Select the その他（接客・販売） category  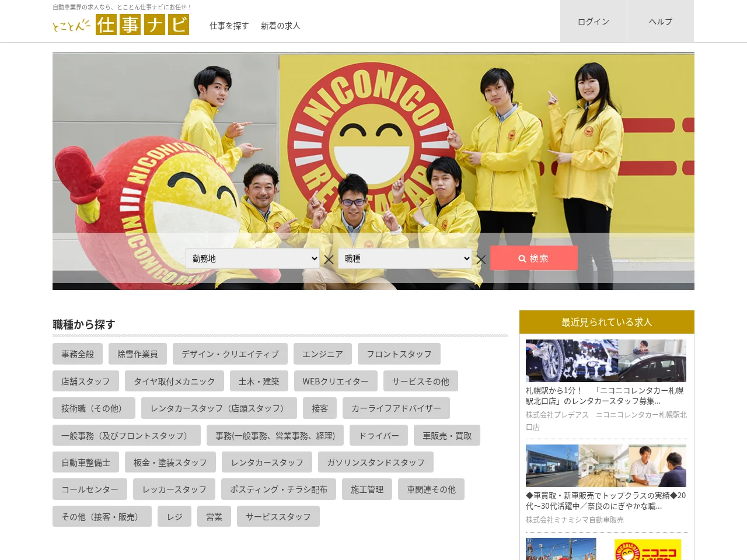102,517
